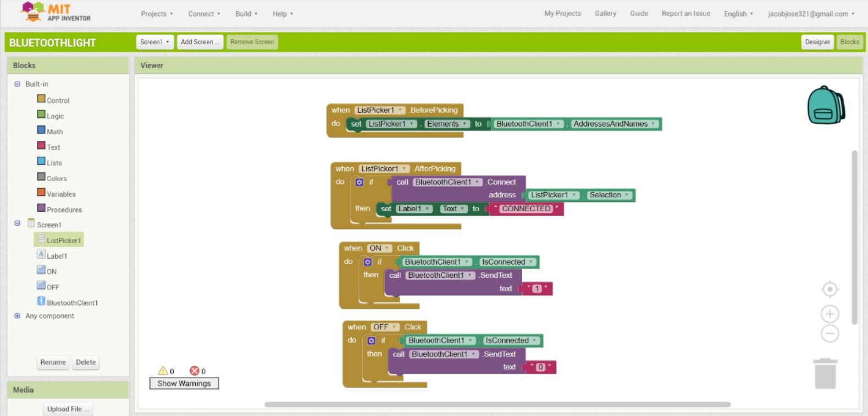Open the Selection property dropdown
This screenshot has width=868, height=416.
pyautogui.click(x=609, y=195)
